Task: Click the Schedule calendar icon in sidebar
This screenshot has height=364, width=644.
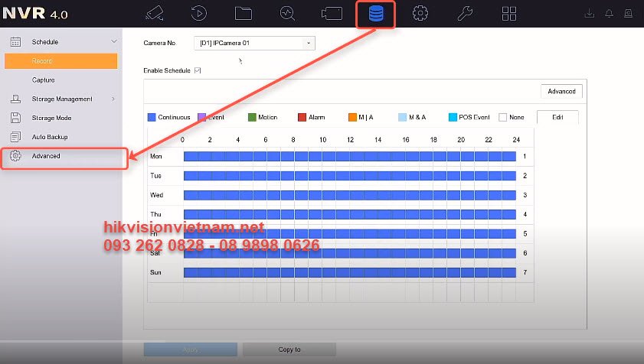Action: pos(15,42)
